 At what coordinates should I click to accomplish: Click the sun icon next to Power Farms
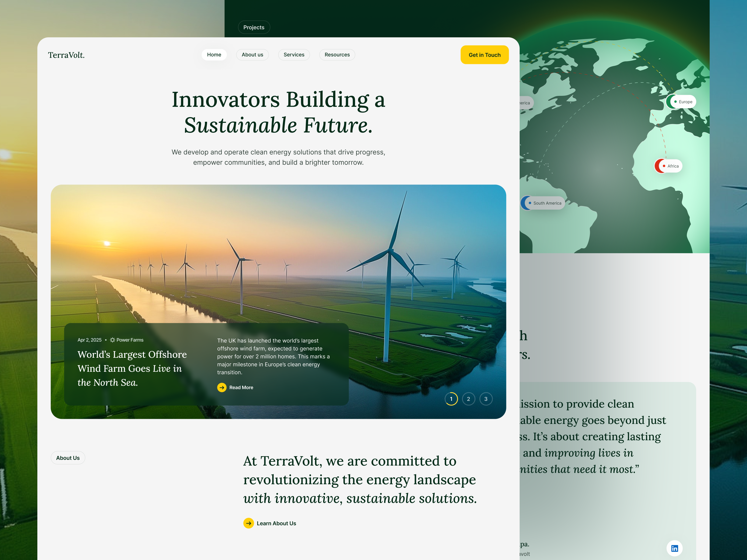coord(113,339)
